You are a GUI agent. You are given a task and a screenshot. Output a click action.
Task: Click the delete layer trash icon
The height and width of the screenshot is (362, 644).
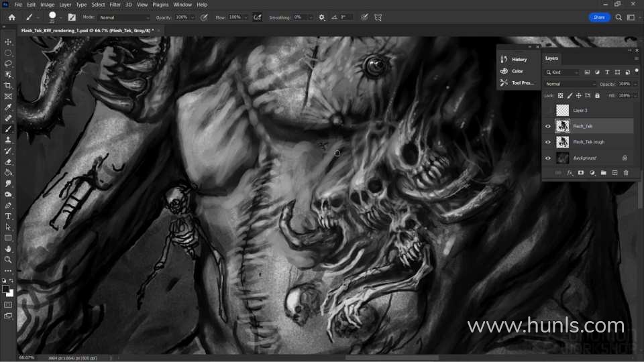point(626,173)
